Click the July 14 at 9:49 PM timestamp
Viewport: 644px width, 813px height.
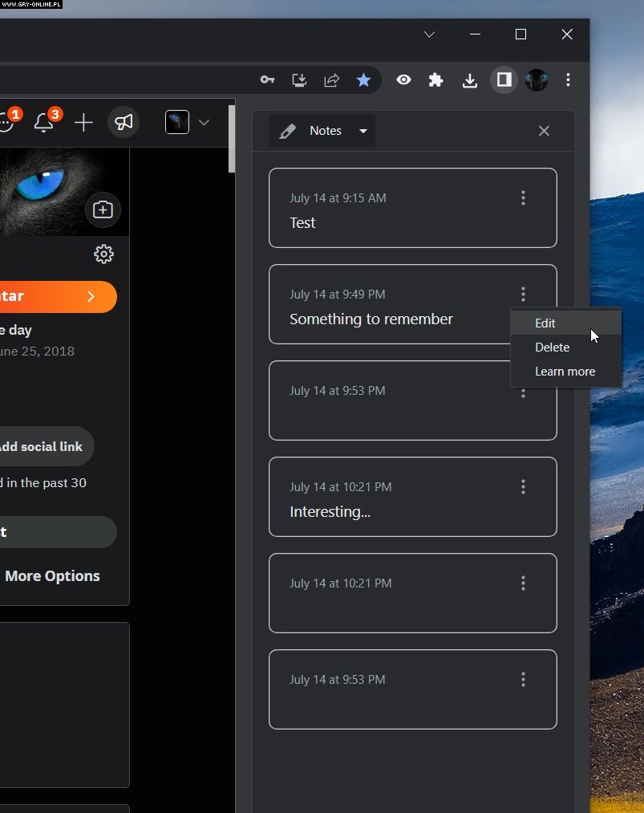pyautogui.click(x=338, y=295)
